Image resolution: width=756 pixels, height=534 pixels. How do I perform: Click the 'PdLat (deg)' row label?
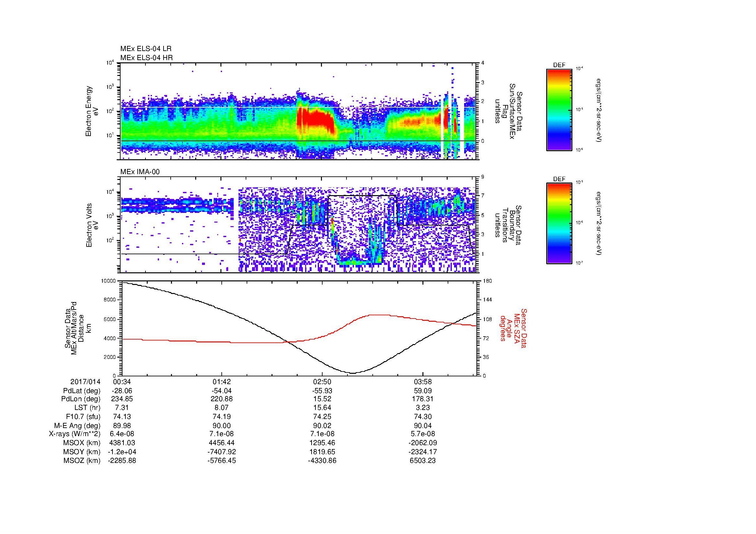(82, 391)
